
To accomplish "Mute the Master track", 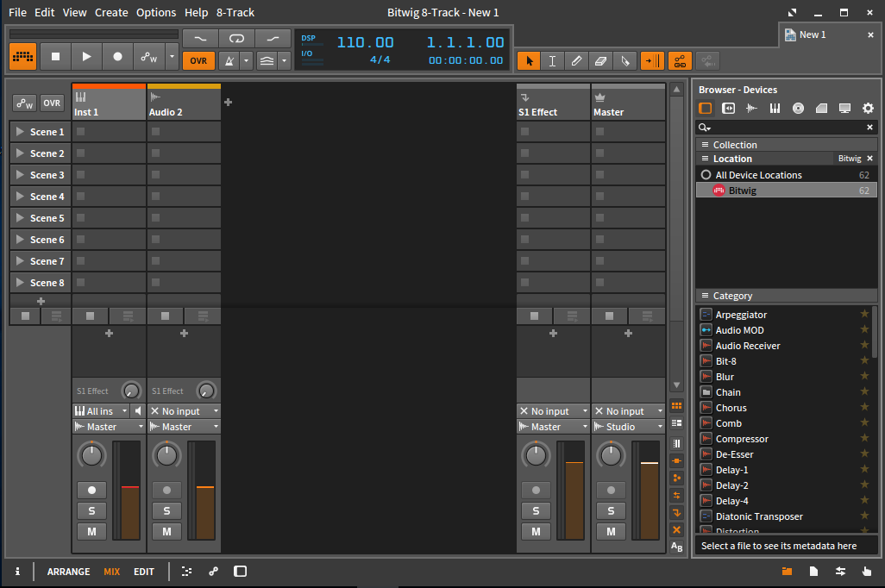I will (x=611, y=532).
